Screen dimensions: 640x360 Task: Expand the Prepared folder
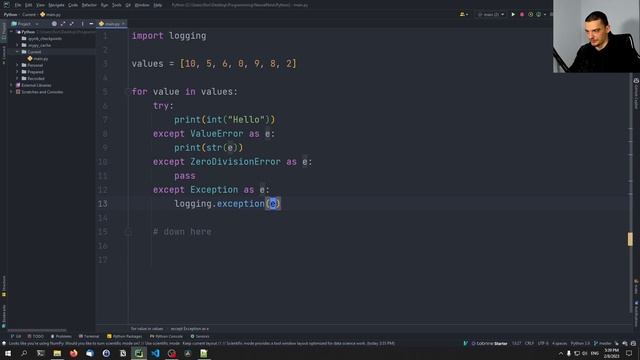(17, 72)
